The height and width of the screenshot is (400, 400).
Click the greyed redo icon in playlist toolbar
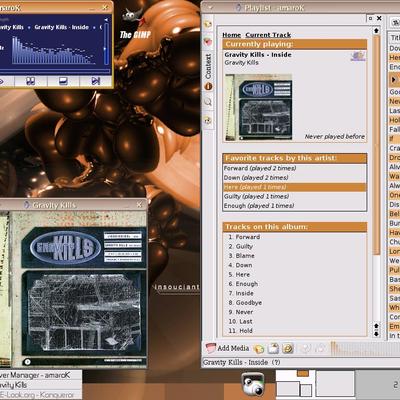coord(319,349)
